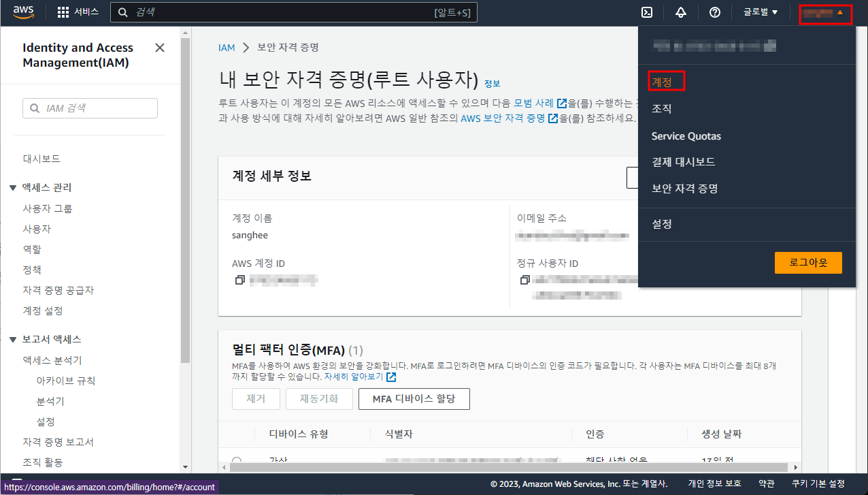
Task: Open 분석기 sub-item in sidebar
Action: [x=50, y=401]
